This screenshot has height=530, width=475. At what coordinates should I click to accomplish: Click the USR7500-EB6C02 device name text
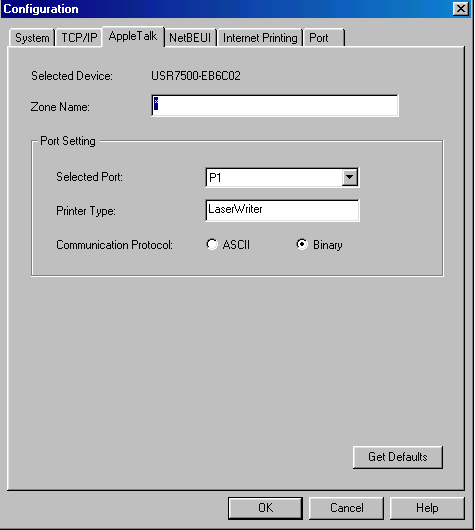(196, 76)
